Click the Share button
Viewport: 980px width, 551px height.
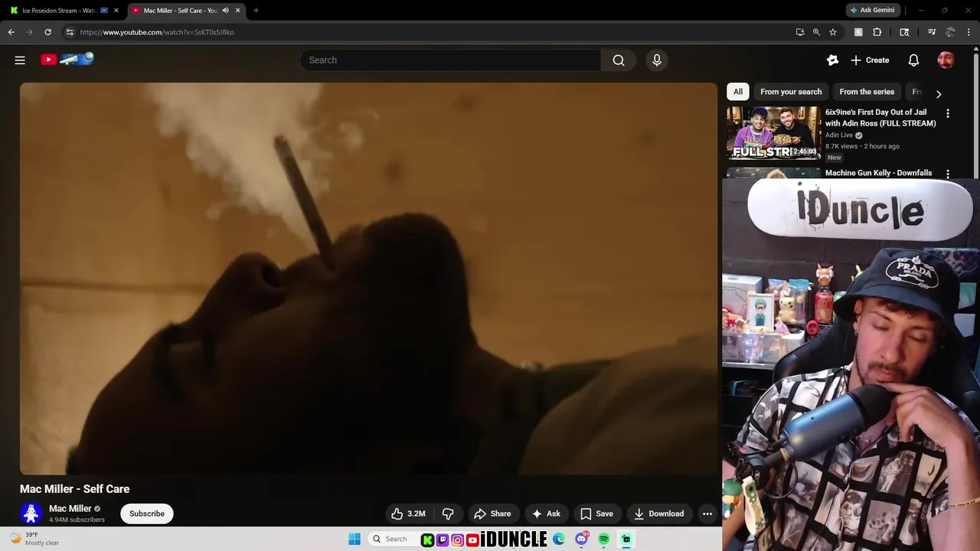(x=492, y=514)
